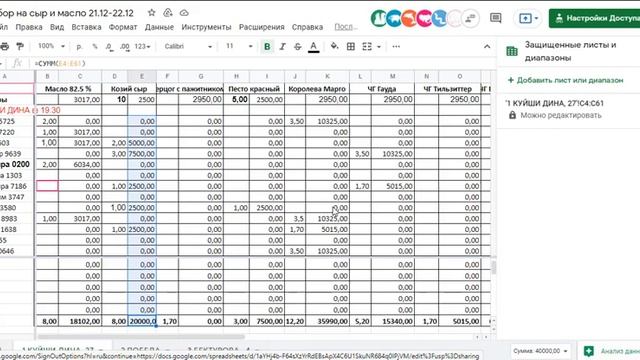Select the '1 КУЙШИ ДИНА, 27'!C4:C61 protected range

[x=555, y=103]
